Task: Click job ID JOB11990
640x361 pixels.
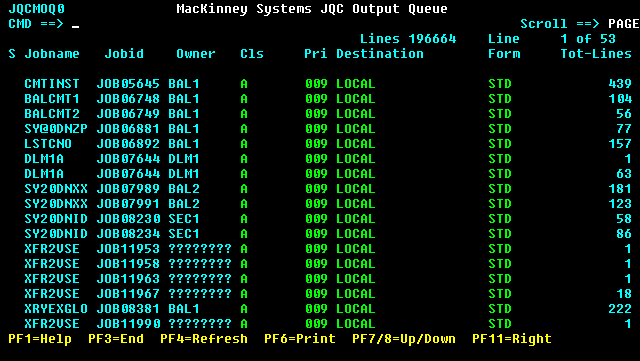Action: pos(128,324)
